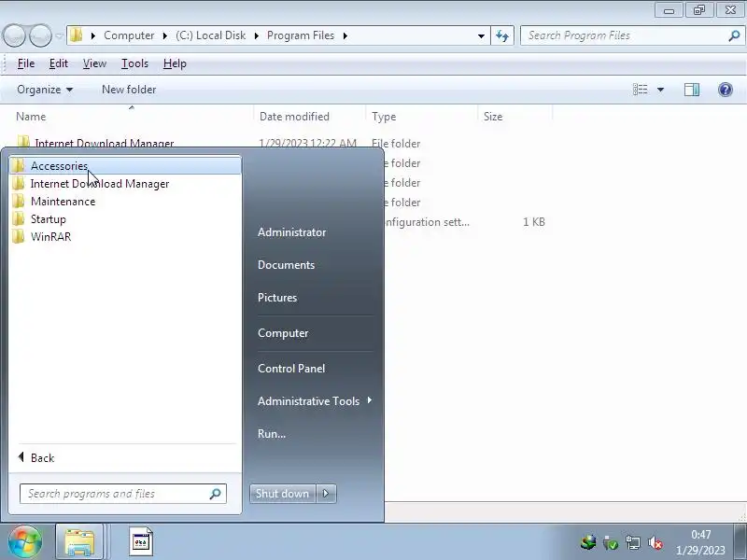Image resolution: width=747 pixels, height=560 pixels.
Task: Open the Organize dropdown
Action: click(x=45, y=90)
